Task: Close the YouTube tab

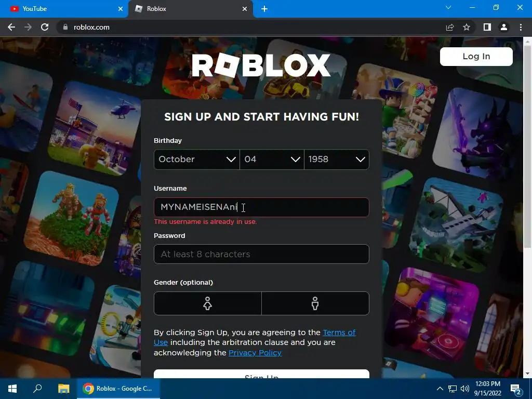Action: [121, 9]
